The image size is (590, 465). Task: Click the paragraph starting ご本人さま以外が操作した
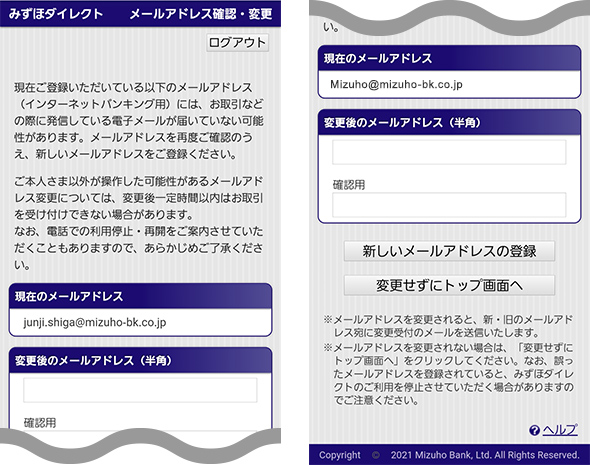coord(139,223)
